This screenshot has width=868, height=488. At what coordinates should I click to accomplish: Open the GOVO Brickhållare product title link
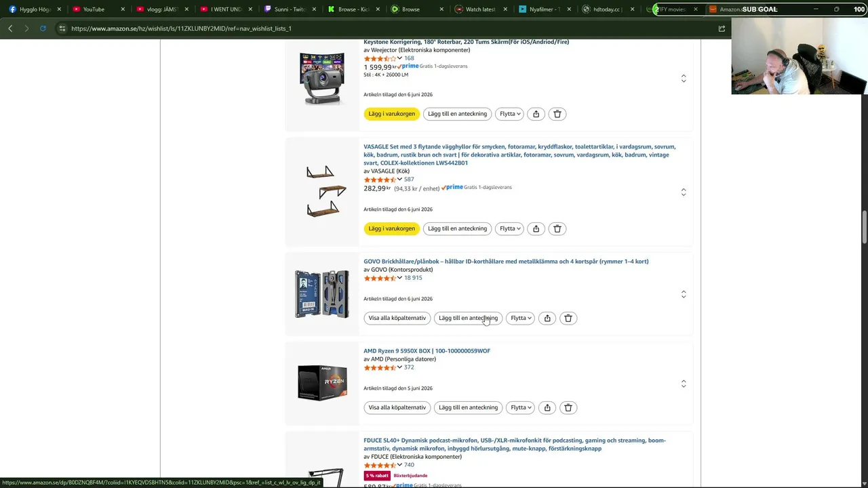pyautogui.click(x=506, y=262)
